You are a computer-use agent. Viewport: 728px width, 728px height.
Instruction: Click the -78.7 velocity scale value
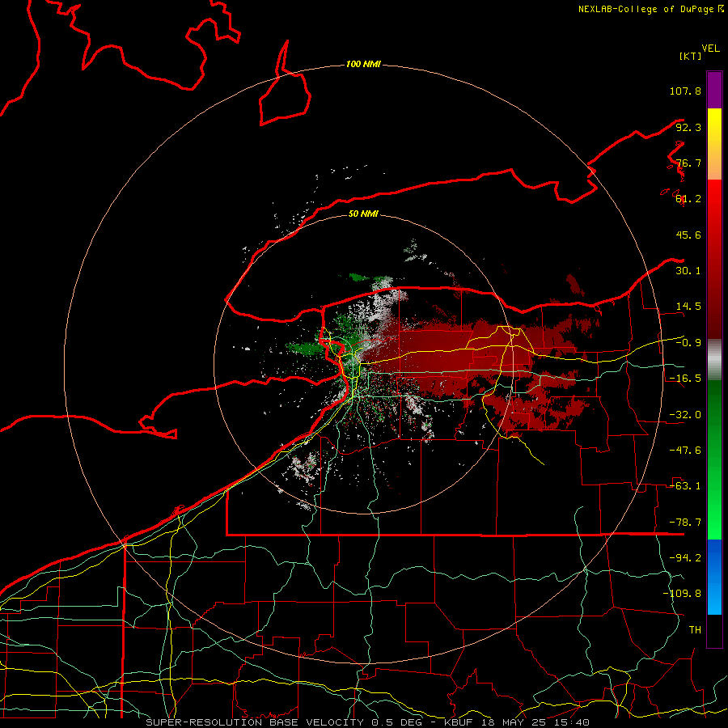(685, 523)
